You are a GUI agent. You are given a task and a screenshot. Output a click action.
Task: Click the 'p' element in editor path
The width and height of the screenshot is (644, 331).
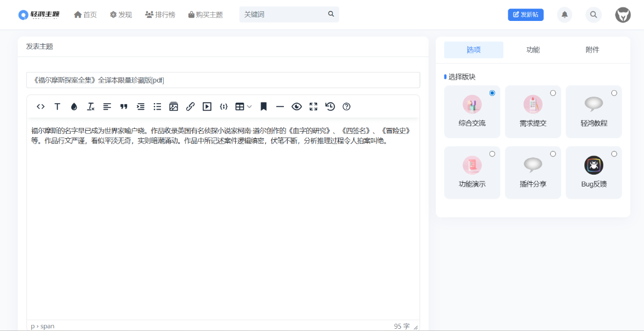click(32, 326)
